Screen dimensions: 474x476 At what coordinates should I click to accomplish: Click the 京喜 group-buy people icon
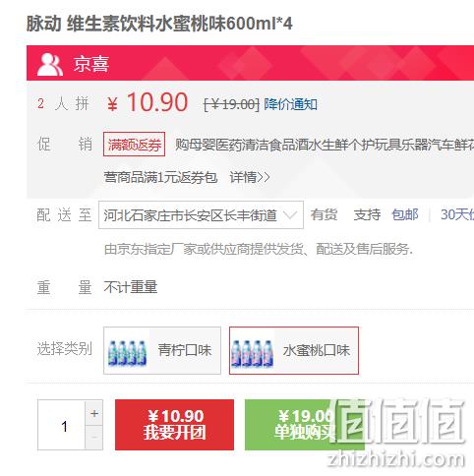[49, 64]
